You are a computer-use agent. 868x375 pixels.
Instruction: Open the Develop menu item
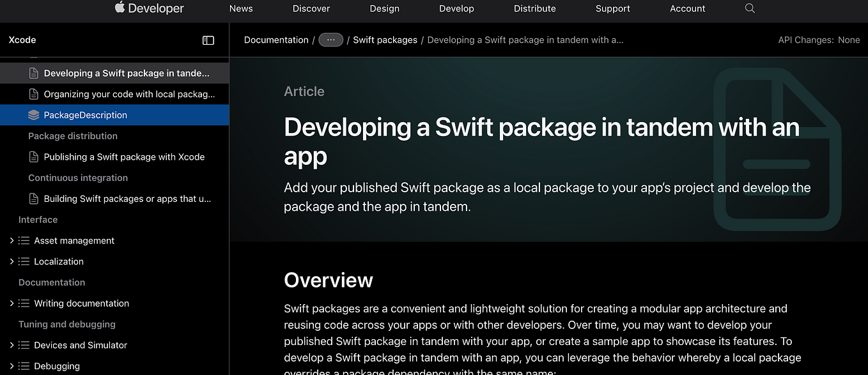point(456,8)
